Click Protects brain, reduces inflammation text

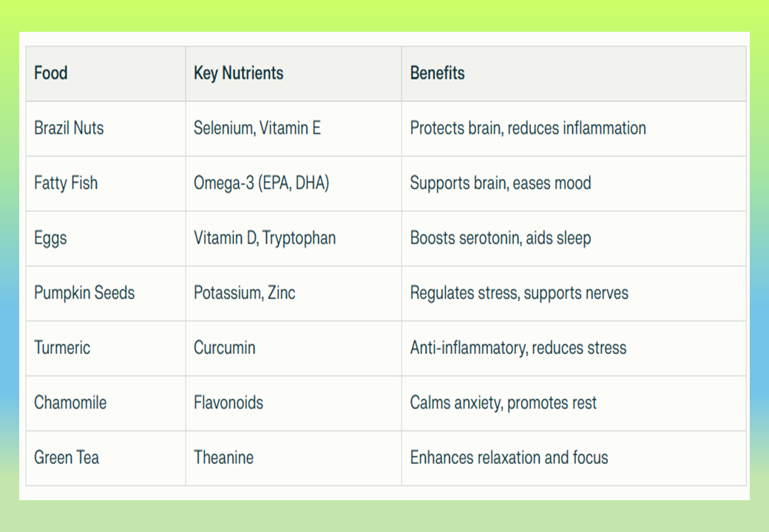tap(528, 128)
